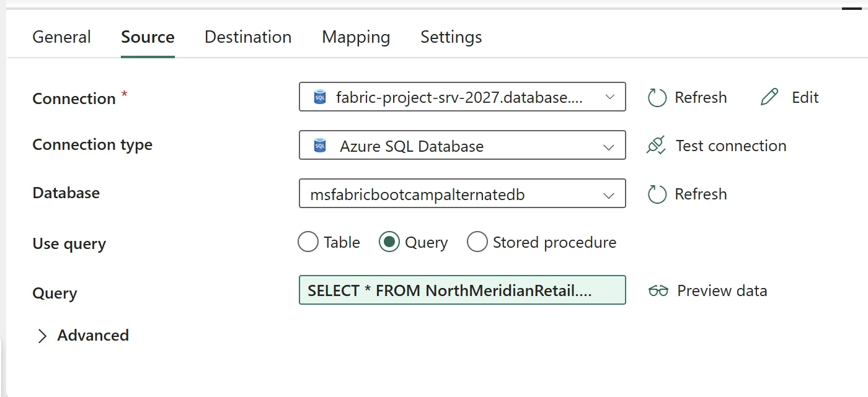
Task: Click the Test connection plug icon
Action: point(656,146)
